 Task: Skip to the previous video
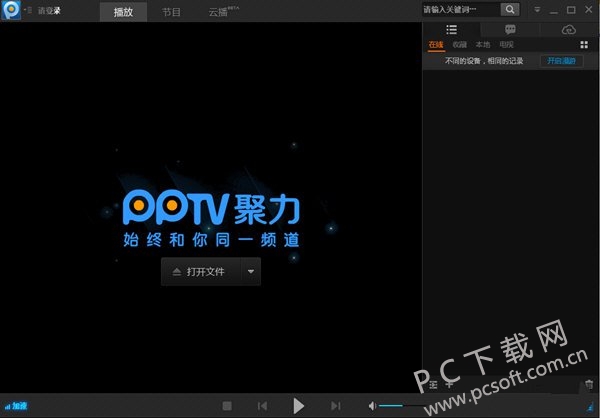click(x=262, y=406)
